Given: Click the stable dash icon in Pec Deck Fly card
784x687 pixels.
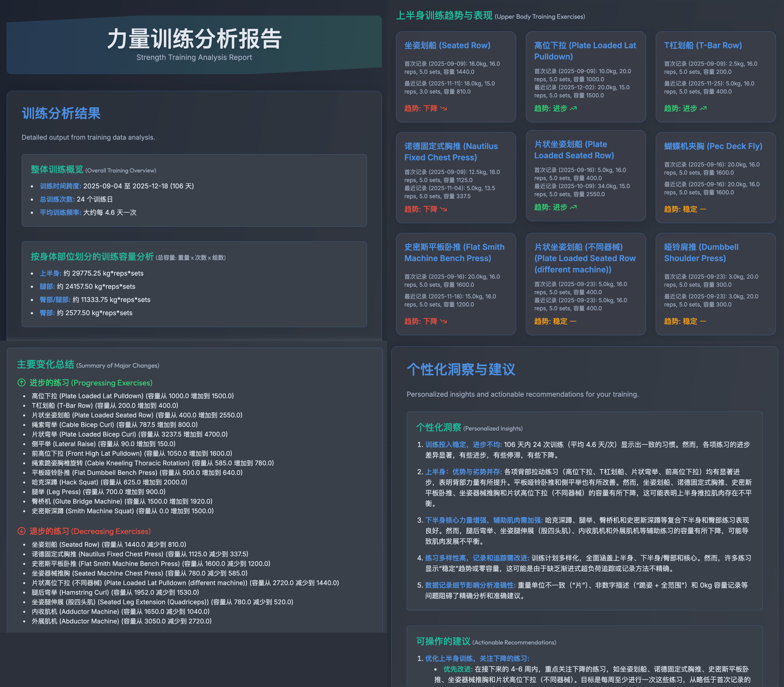Looking at the screenshot, I should [x=703, y=209].
